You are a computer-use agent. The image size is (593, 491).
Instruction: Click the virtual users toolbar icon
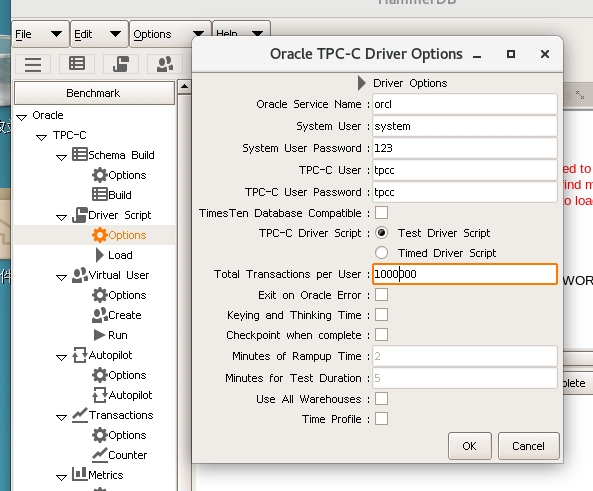tap(165, 64)
